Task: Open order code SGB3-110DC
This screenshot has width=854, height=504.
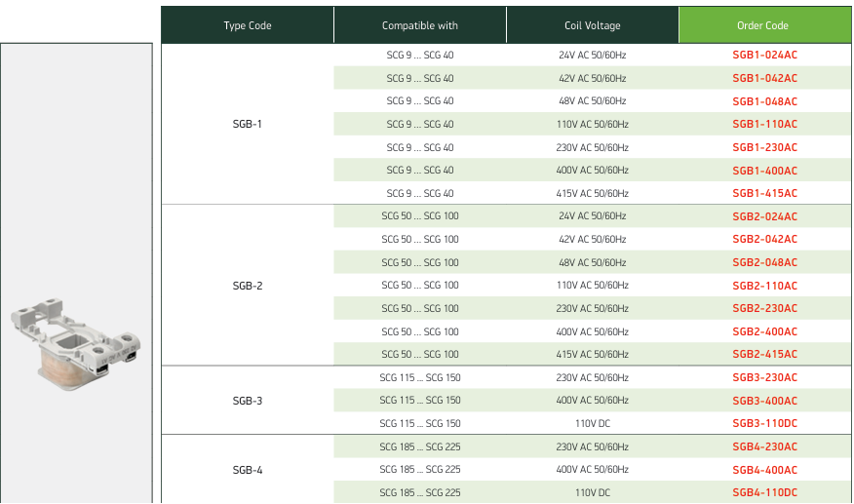Action: (x=764, y=423)
